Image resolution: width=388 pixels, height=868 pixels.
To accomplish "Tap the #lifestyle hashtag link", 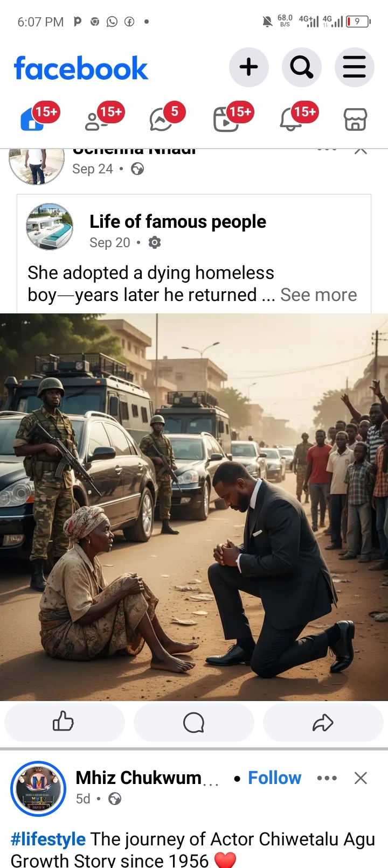I will tap(48, 839).
